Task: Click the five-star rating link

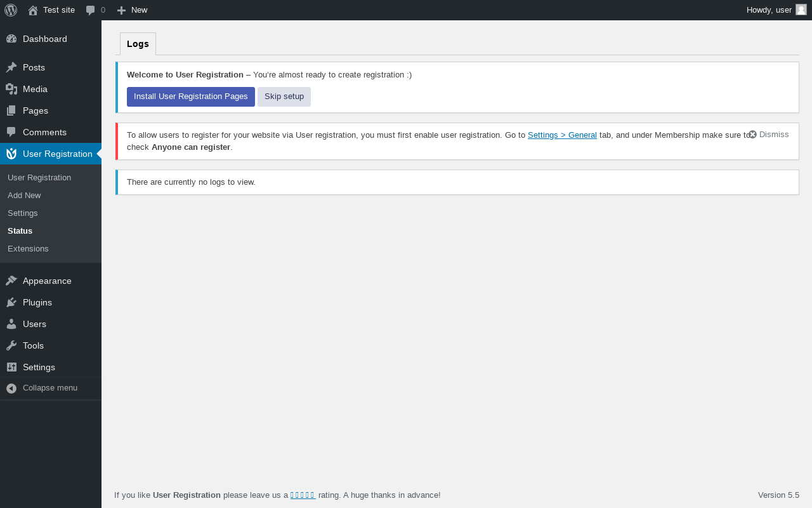Action: point(303,495)
